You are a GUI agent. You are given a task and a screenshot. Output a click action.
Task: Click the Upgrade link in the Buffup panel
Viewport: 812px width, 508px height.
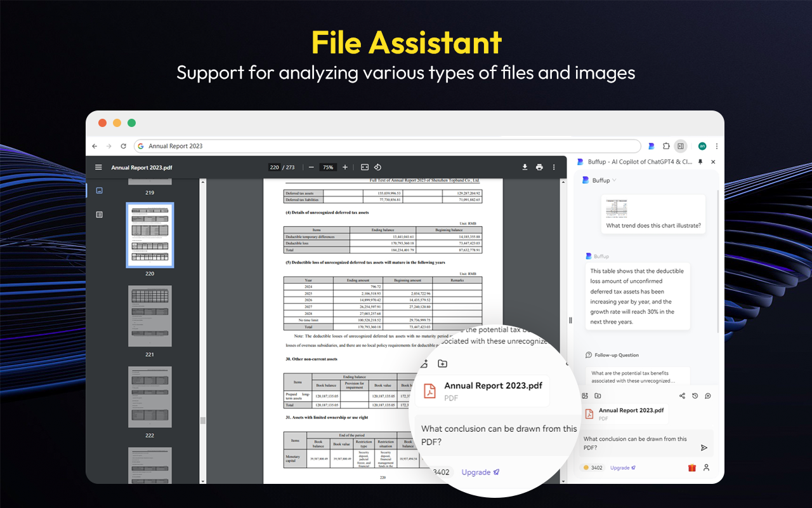pyautogui.click(x=623, y=468)
